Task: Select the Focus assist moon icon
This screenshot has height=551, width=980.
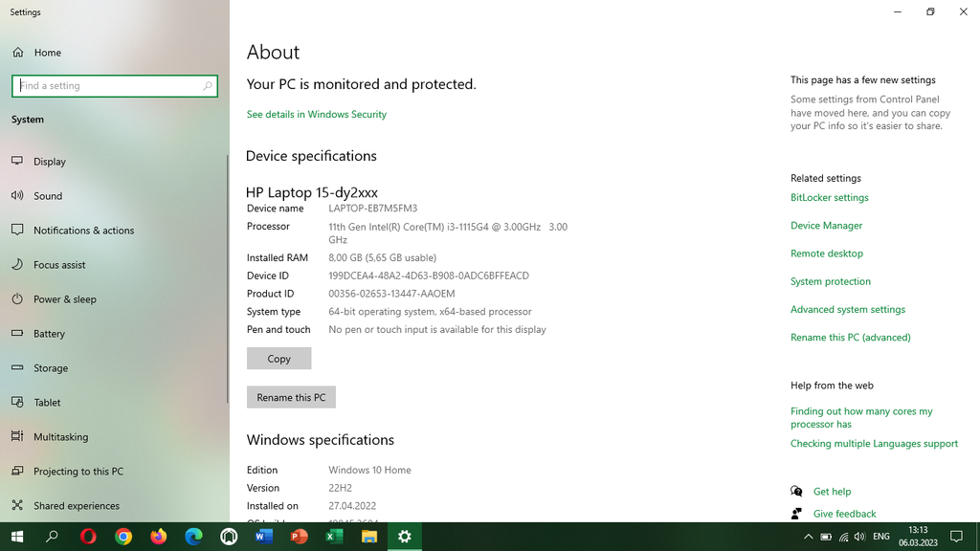Action: click(x=17, y=264)
